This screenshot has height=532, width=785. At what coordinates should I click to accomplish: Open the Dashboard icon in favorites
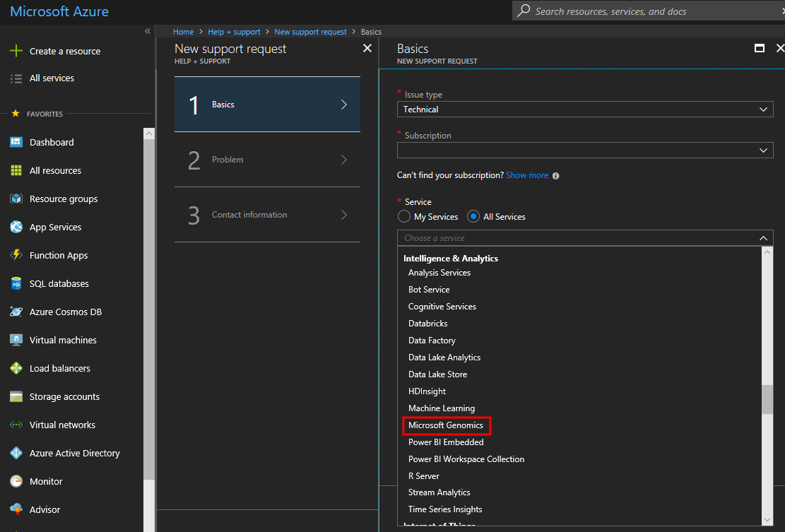pos(16,142)
